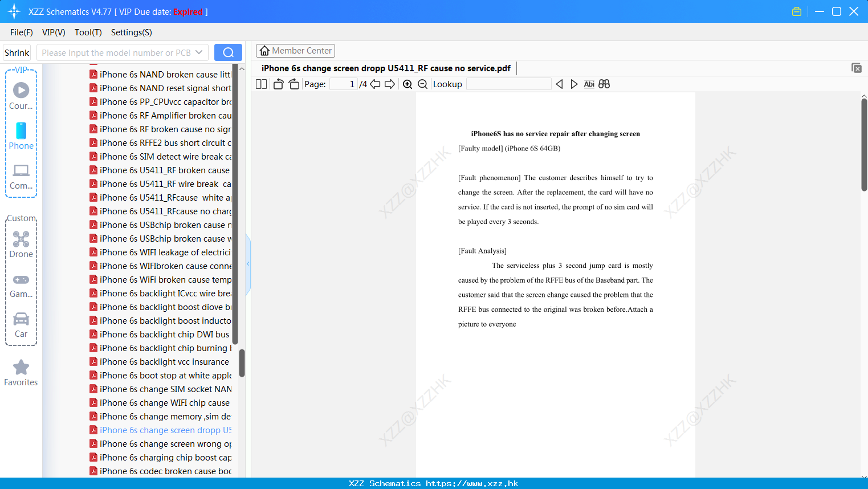Viewport: 868px width, 489px height.
Task: Click the page number field
Action: pyautogui.click(x=344, y=84)
